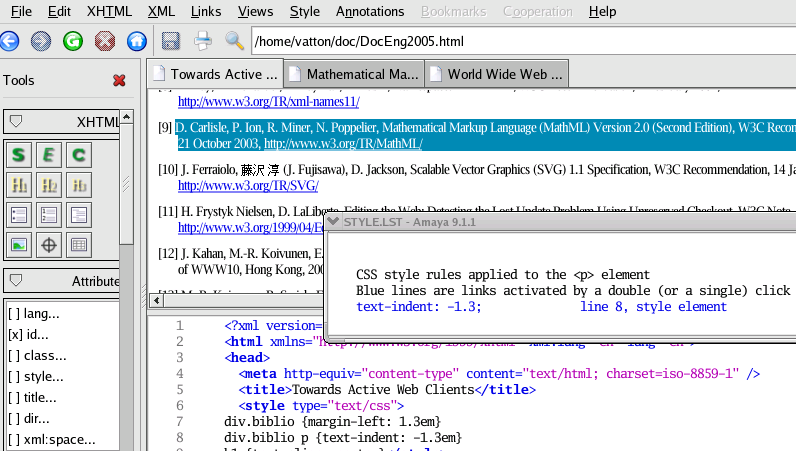Close the Tools panel with the red X
The height and width of the screenshot is (451, 796).
(x=119, y=80)
